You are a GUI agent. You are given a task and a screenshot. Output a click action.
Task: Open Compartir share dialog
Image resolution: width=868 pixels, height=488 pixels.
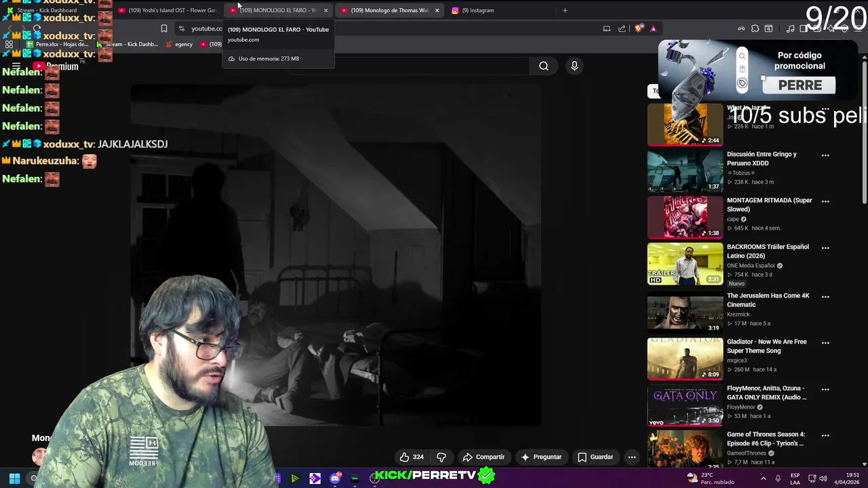pos(484,457)
